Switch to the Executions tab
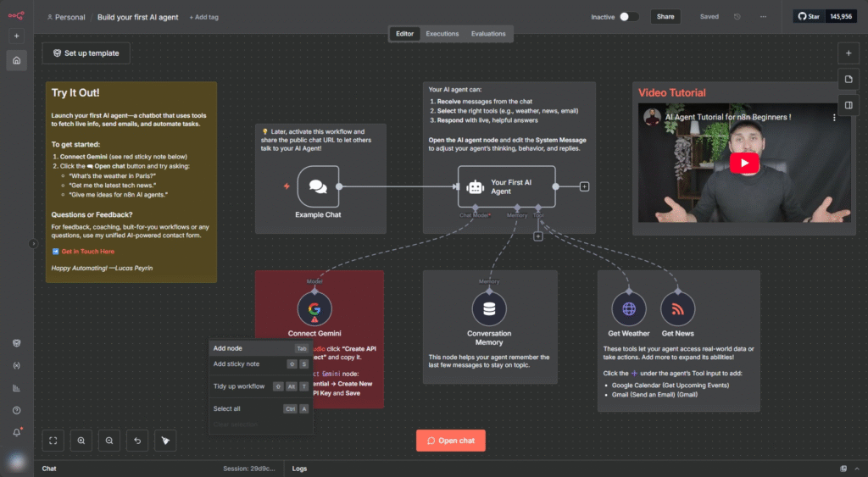Screen dimensions: 868x477 pyautogui.click(x=442, y=34)
